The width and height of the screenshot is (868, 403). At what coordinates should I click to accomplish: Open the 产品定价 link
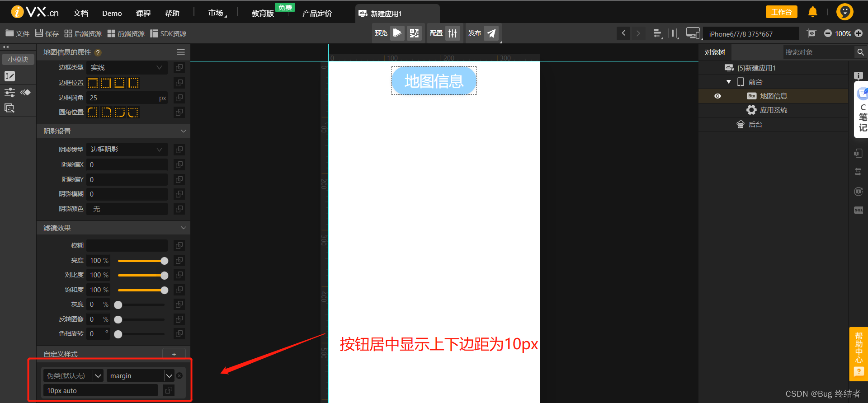click(317, 13)
